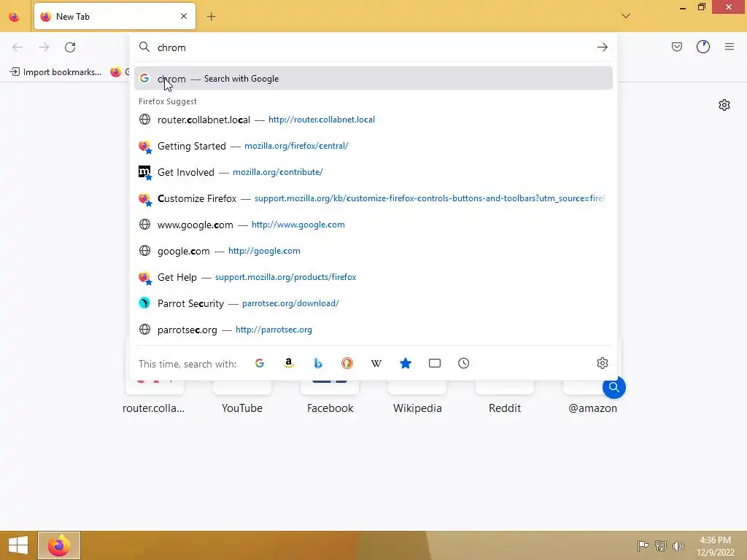Open search settings gear in dropdown
747x560 pixels.
coord(602,363)
